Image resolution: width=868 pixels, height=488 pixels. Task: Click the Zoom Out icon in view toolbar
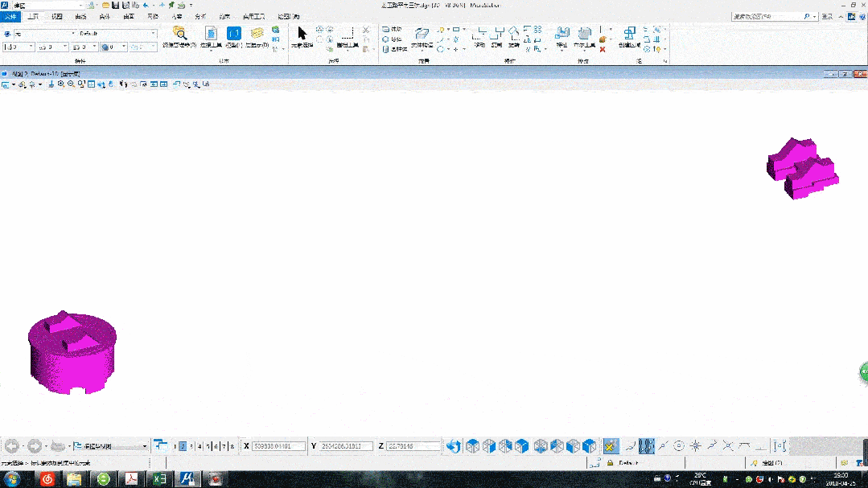[x=71, y=84]
